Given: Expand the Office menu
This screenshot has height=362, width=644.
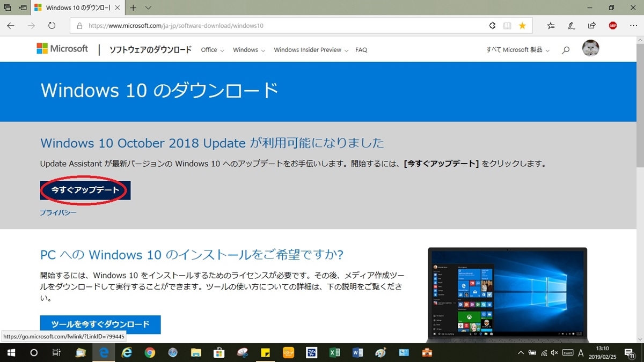Looking at the screenshot, I should point(213,50).
